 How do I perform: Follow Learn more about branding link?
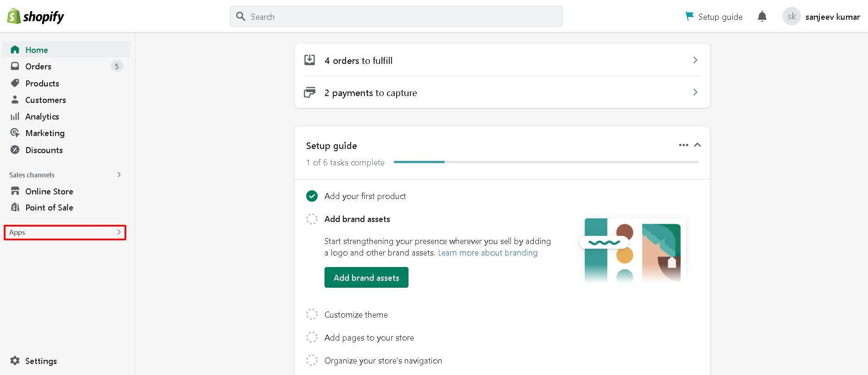487,253
